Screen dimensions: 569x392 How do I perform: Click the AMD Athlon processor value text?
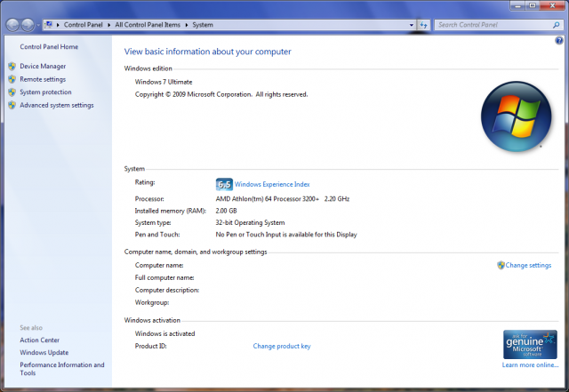click(x=283, y=199)
